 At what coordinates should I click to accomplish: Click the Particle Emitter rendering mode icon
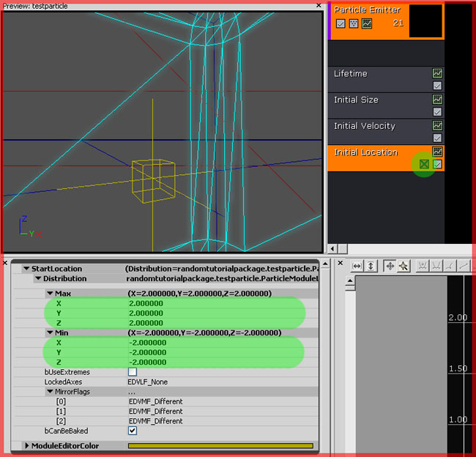[x=354, y=23]
